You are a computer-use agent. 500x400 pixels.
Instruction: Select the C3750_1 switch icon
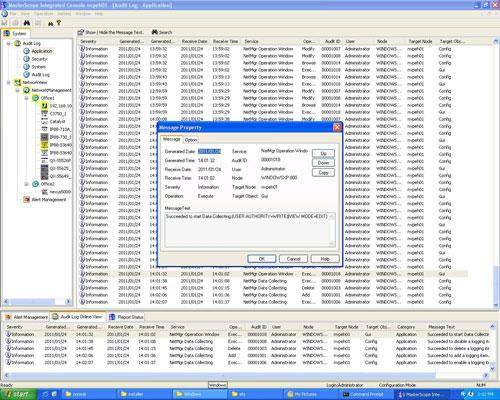[44, 114]
